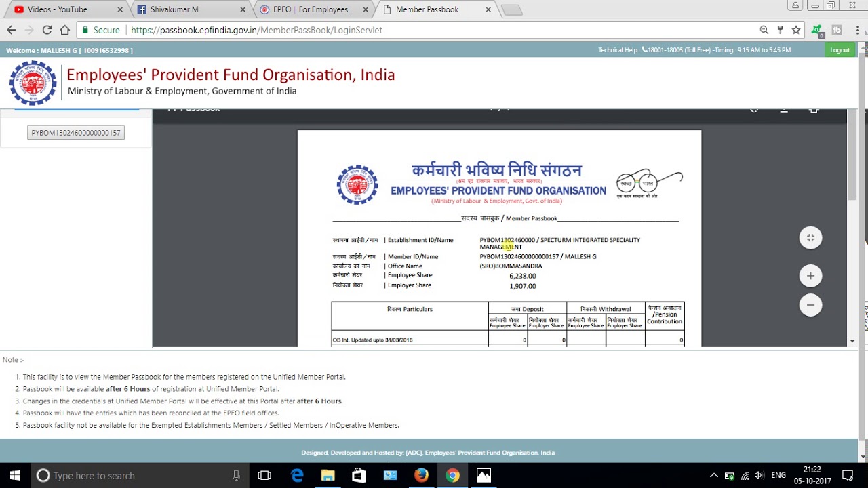
Task: Go back with the browser back arrow
Action: [11, 30]
